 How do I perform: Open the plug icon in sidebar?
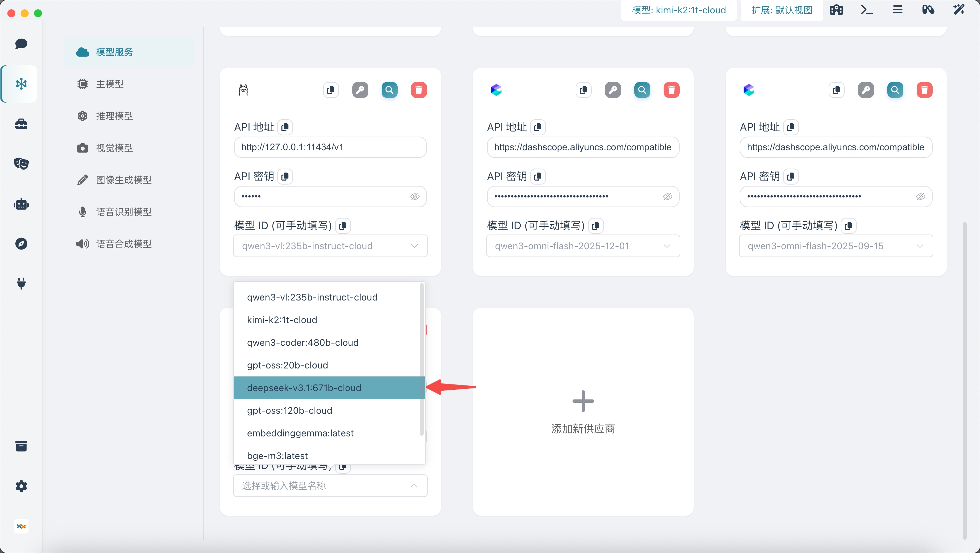click(x=21, y=283)
